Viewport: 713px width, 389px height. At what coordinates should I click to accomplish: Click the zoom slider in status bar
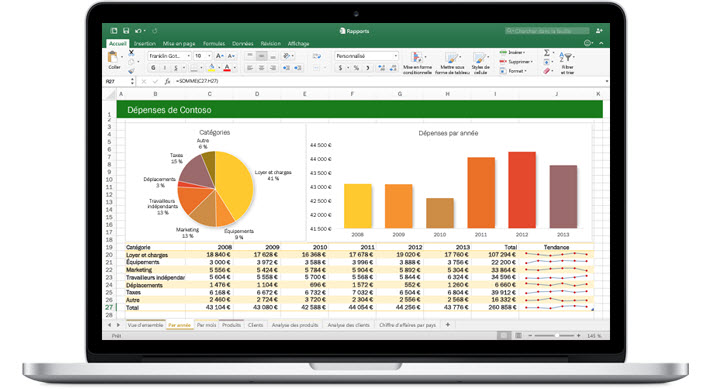point(554,336)
